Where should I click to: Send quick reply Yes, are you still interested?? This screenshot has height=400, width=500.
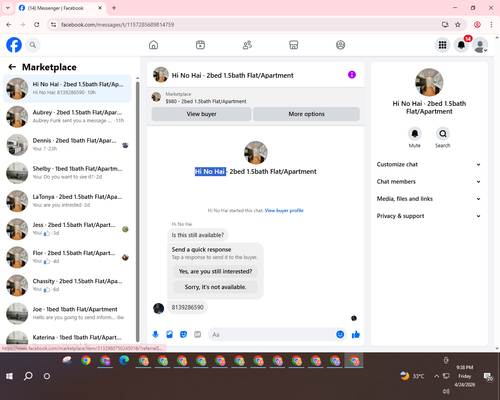(x=215, y=271)
